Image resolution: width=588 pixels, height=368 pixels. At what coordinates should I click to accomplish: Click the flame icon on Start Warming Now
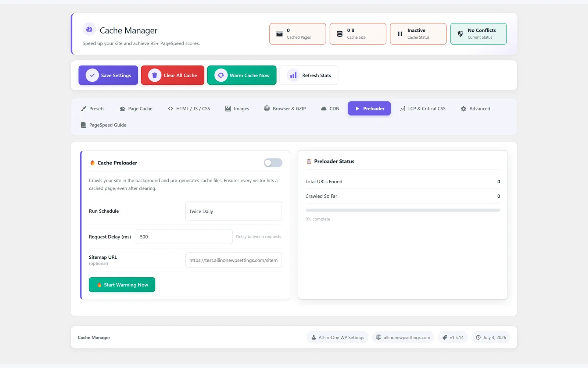click(x=99, y=285)
